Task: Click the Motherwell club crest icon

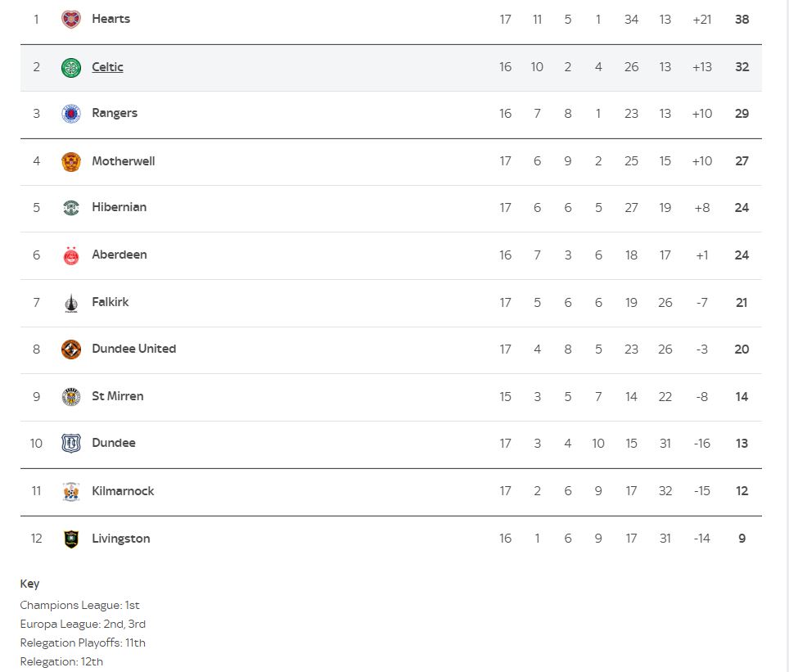Action: (71, 161)
